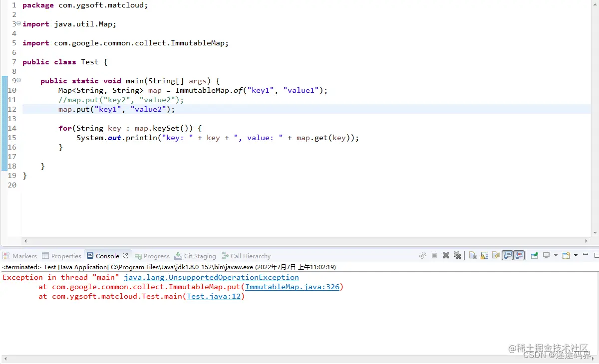Follow the ImmutableMap.java:326 stack trace link
Viewport: 599px width, 364px height.
pyautogui.click(x=292, y=287)
